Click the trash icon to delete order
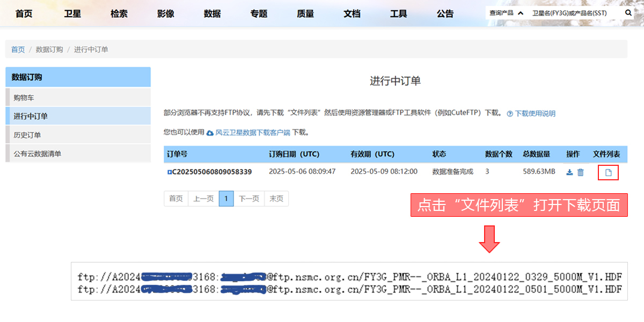The height and width of the screenshot is (322, 644). [580, 172]
